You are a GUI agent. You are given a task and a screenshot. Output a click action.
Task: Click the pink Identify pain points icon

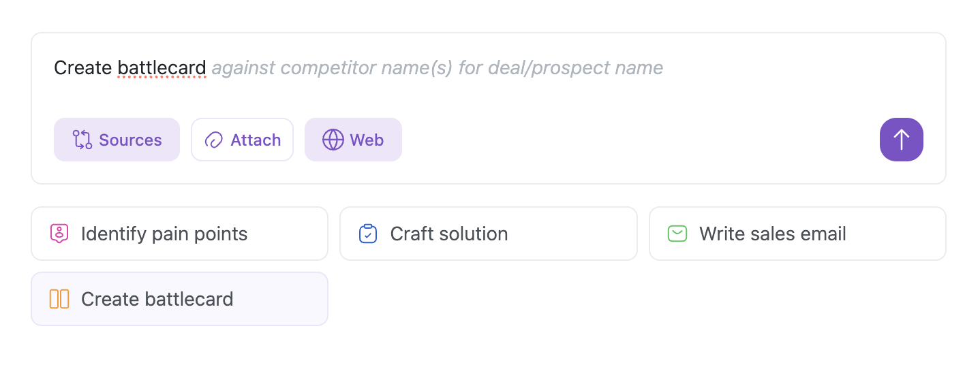[x=59, y=234]
